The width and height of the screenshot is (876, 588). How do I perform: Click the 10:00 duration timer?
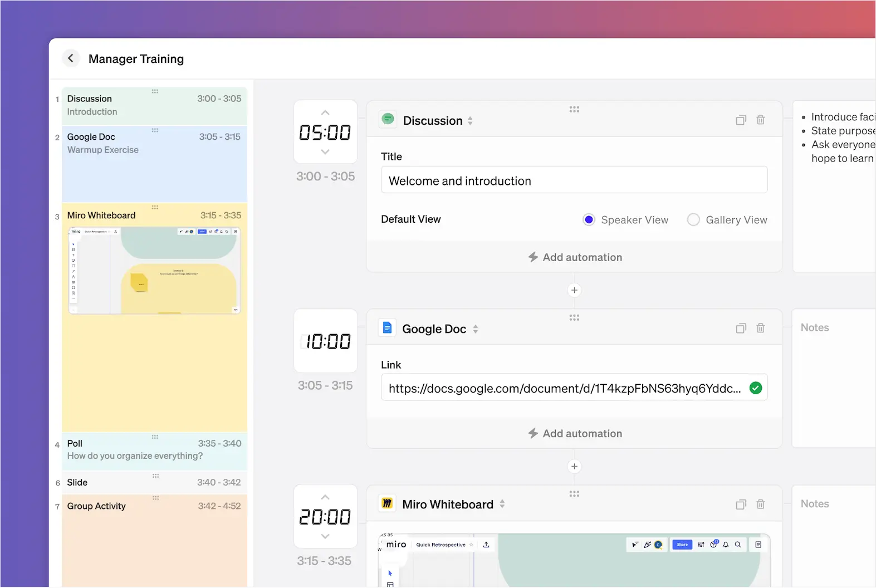[x=326, y=341]
